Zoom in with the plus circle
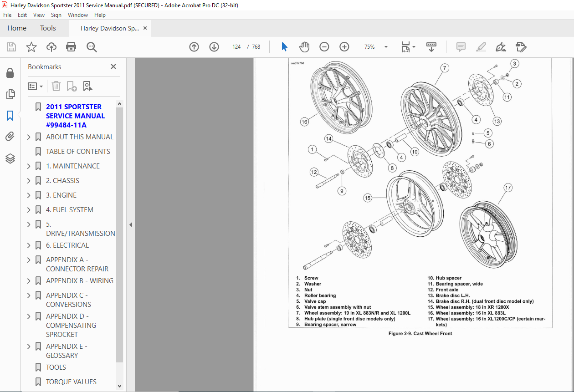 (x=344, y=47)
